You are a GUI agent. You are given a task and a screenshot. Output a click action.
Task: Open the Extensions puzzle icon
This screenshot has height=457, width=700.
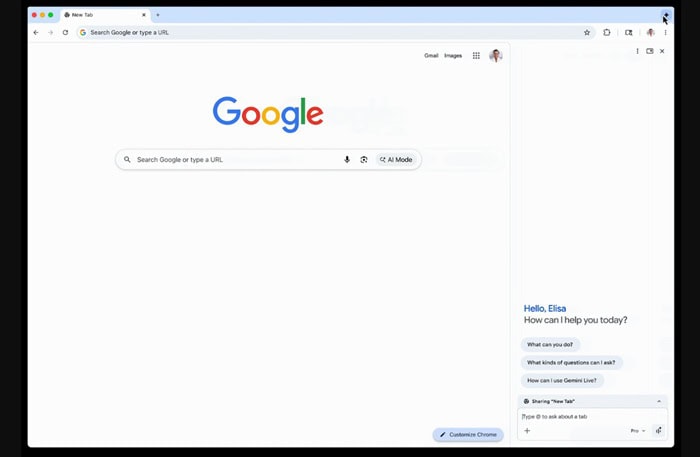607,32
